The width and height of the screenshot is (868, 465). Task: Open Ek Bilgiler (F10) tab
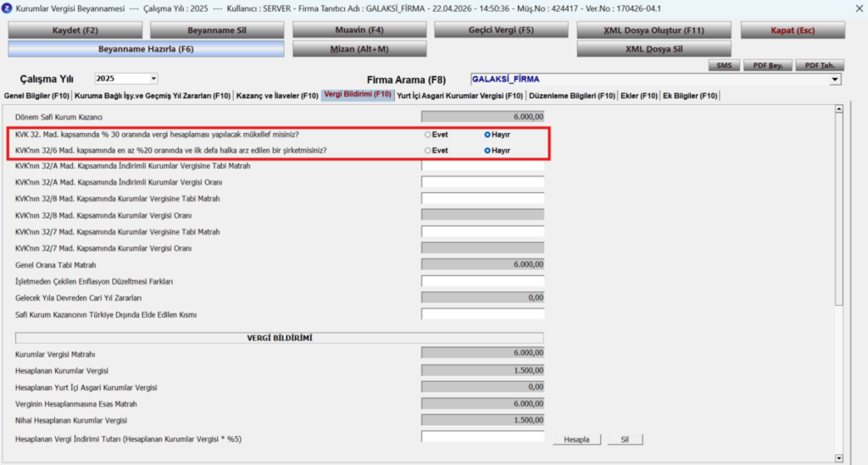tap(690, 96)
